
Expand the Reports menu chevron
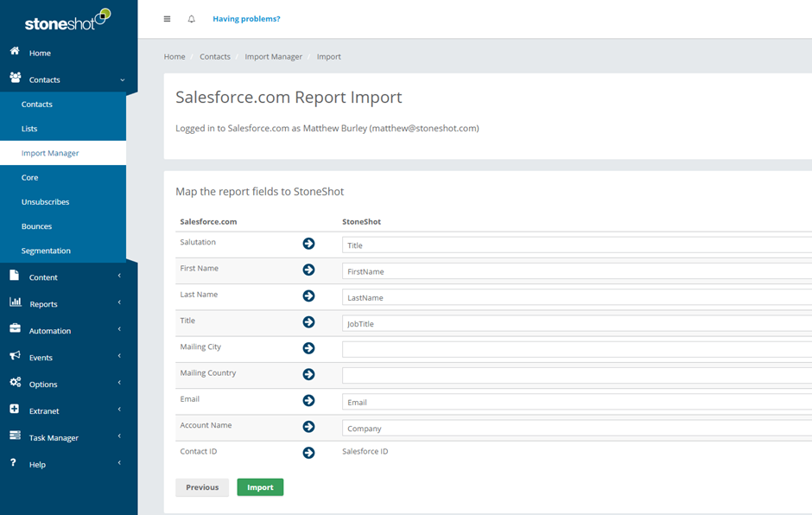click(119, 302)
